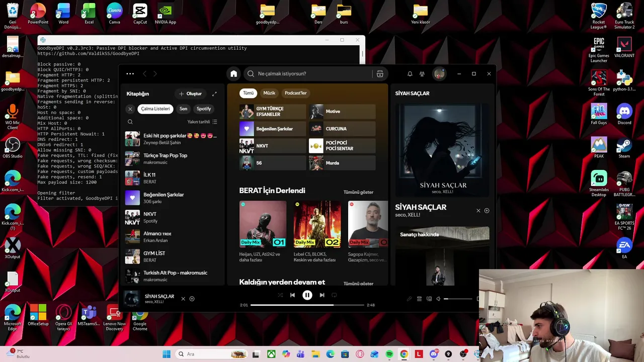This screenshot has width=644, height=362.
Task: Open Oluştur create menu
Action: click(190, 94)
